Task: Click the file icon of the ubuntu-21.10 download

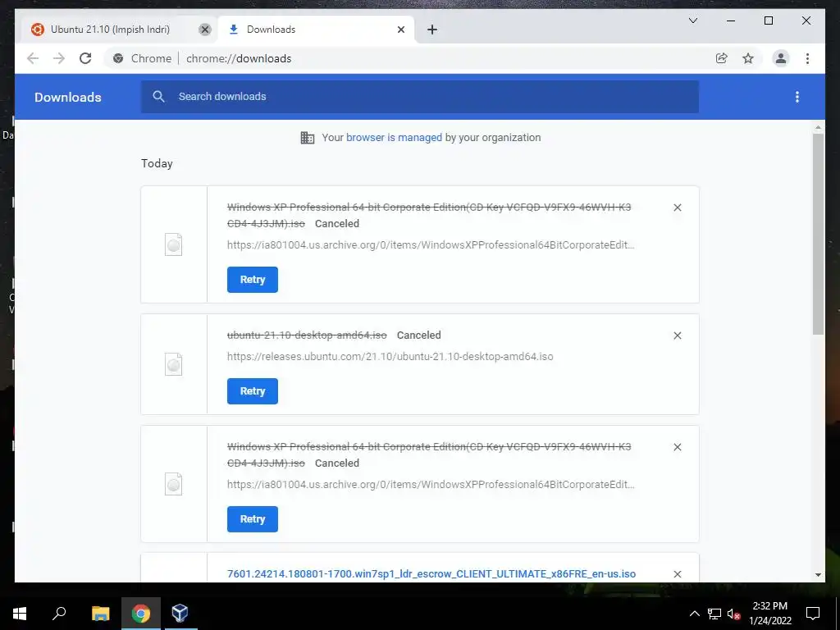Action: [x=173, y=364]
